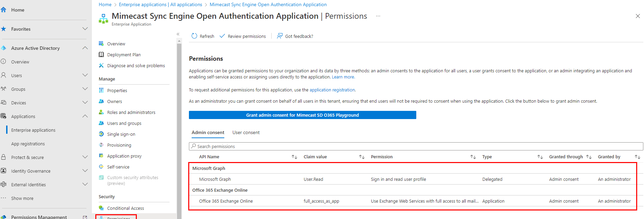This screenshot has height=219, width=644.
Task: Sort the table by Type column
Action: click(x=540, y=157)
